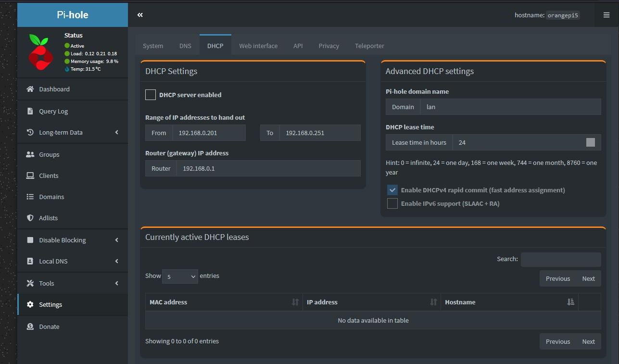Sort by IP address column arrows
The width and height of the screenshot is (619, 364).
click(433, 302)
